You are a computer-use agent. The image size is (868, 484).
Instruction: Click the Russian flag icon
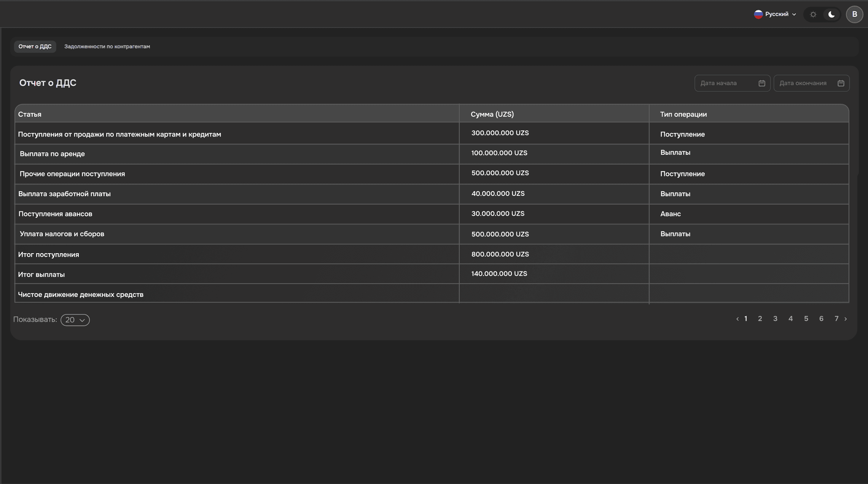758,14
